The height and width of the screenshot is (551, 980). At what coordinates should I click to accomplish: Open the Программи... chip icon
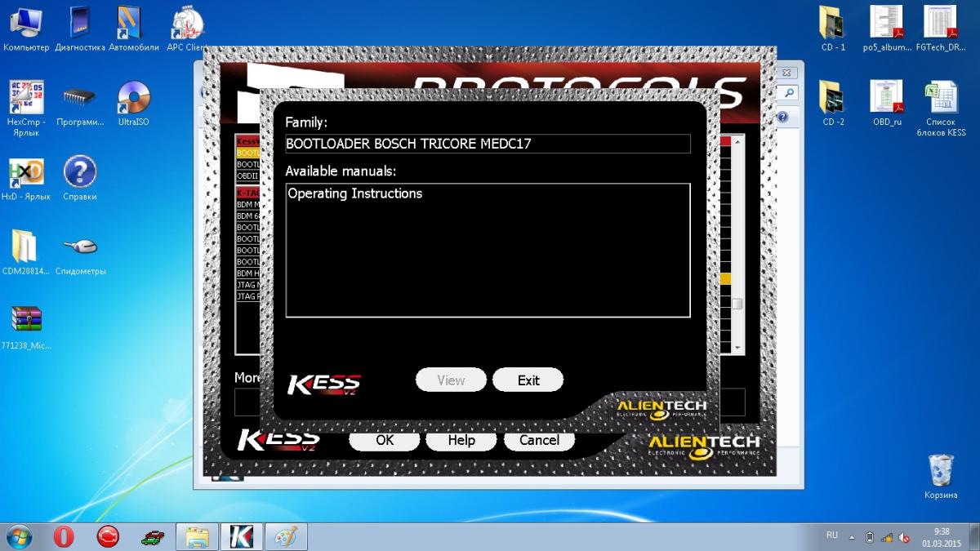pos(80,104)
